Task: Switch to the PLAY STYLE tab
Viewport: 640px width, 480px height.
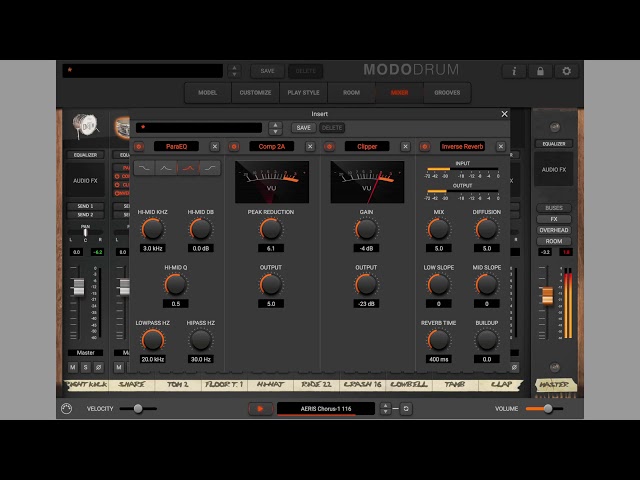Action: (x=303, y=93)
